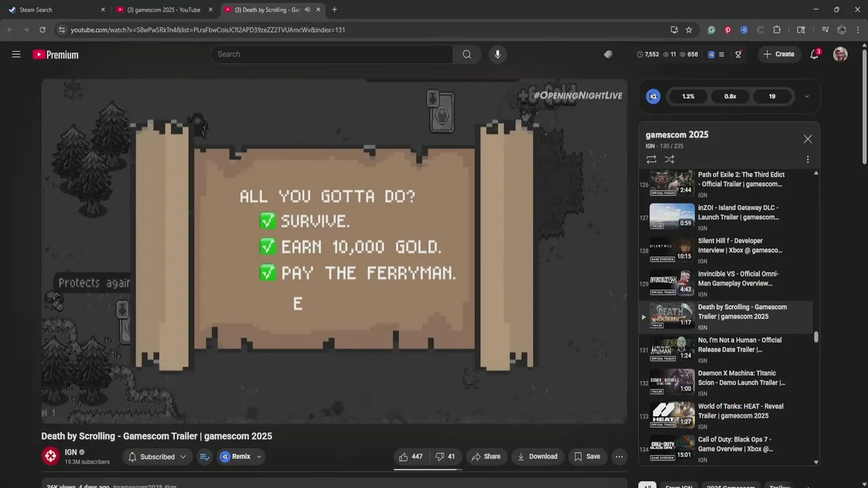Viewport: 868px width, 488px height.
Task: Open the vidIQ list menu icon
Action: [722, 54]
